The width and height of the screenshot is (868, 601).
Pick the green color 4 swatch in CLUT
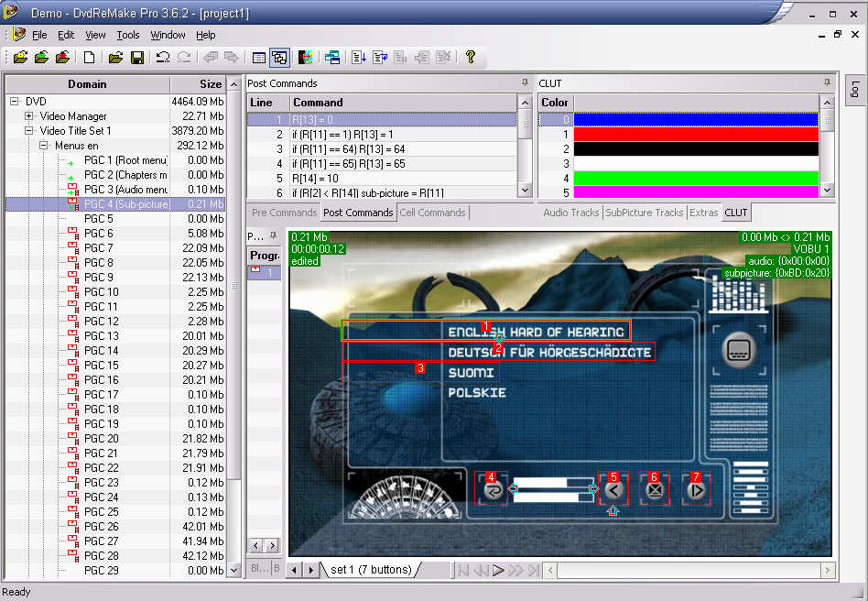[x=696, y=179]
